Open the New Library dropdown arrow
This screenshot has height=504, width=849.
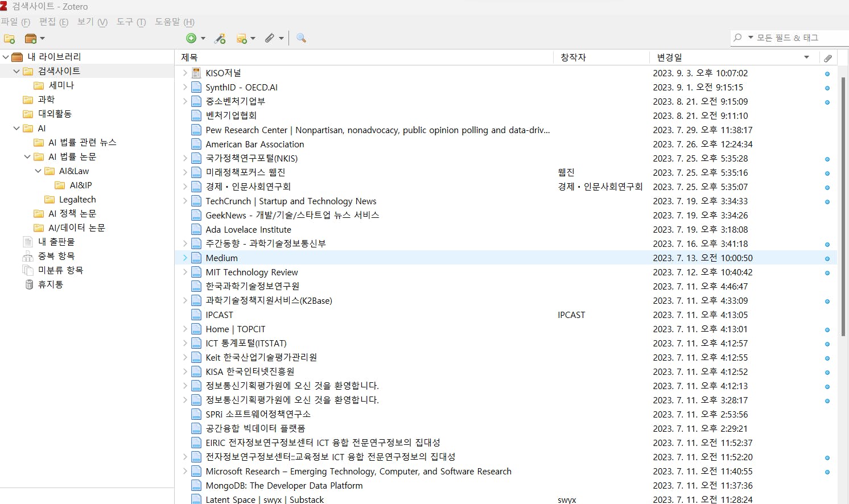click(x=42, y=39)
